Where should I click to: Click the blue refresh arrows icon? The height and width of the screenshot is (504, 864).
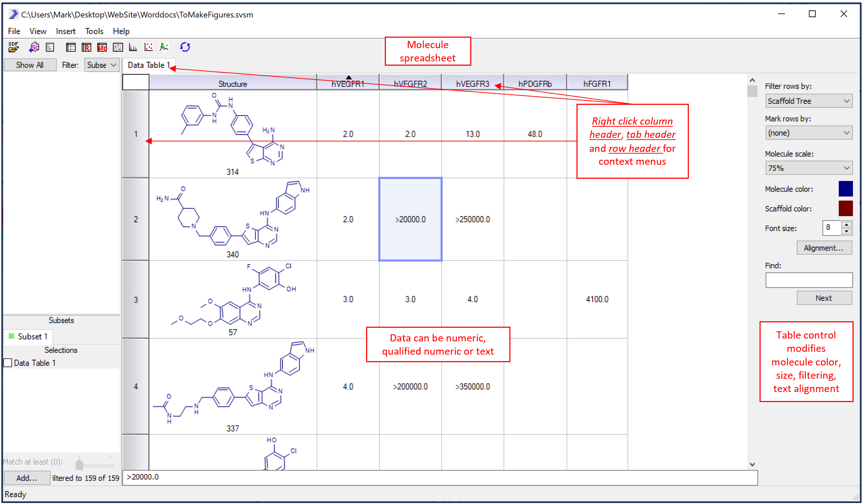[185, 47]
